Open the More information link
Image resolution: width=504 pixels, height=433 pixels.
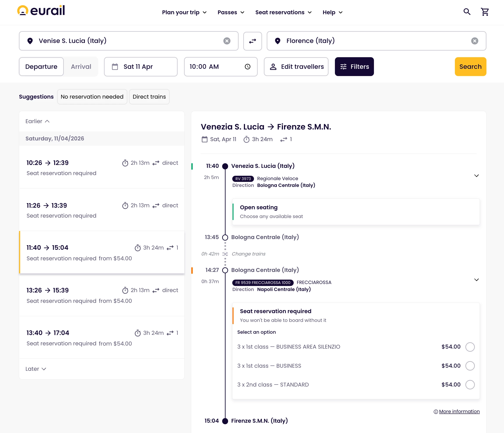click(459, 411)
